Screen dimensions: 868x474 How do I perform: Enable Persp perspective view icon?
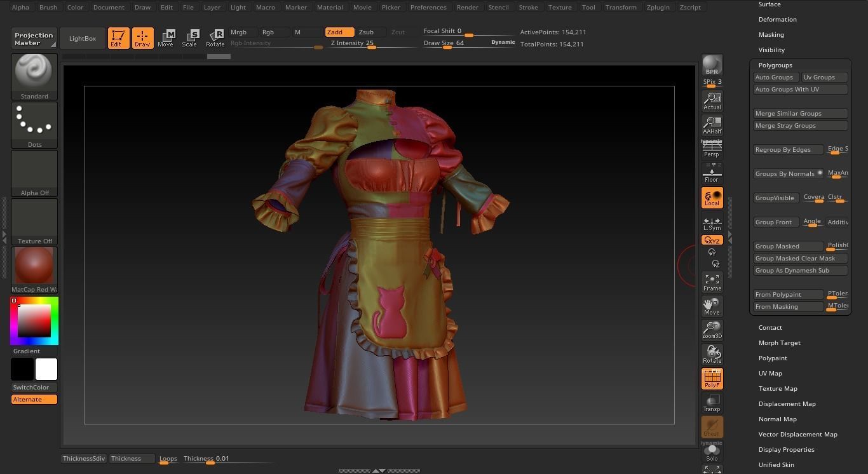coord(712,147)
